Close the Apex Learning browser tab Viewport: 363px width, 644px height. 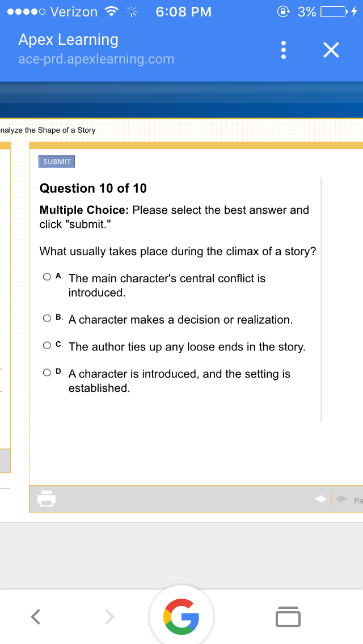coord(331,50)
